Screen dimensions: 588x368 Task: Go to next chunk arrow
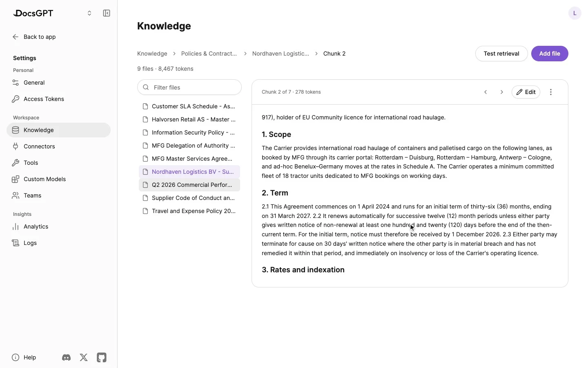[x=502, y=92]
